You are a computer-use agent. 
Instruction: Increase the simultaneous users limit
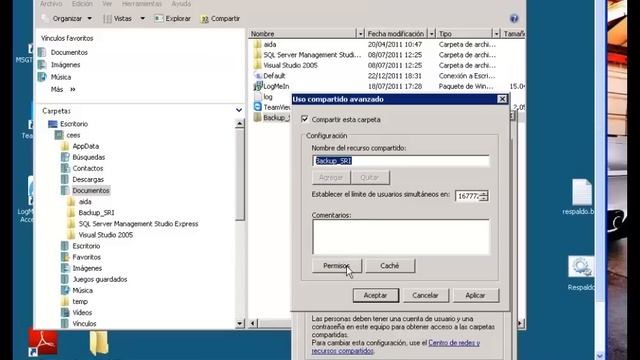point(484,193)
